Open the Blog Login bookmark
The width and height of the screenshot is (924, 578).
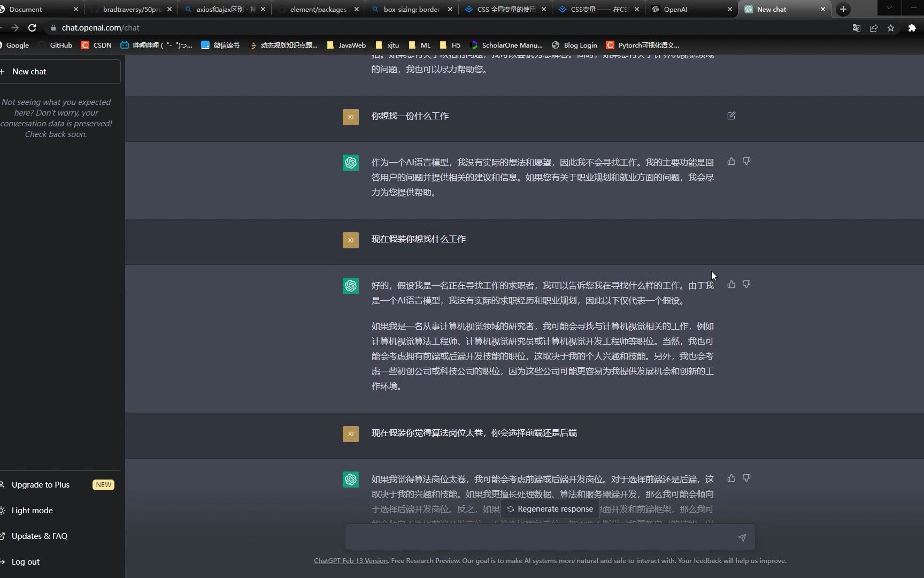pyautogui.click(x=574, y=45)
